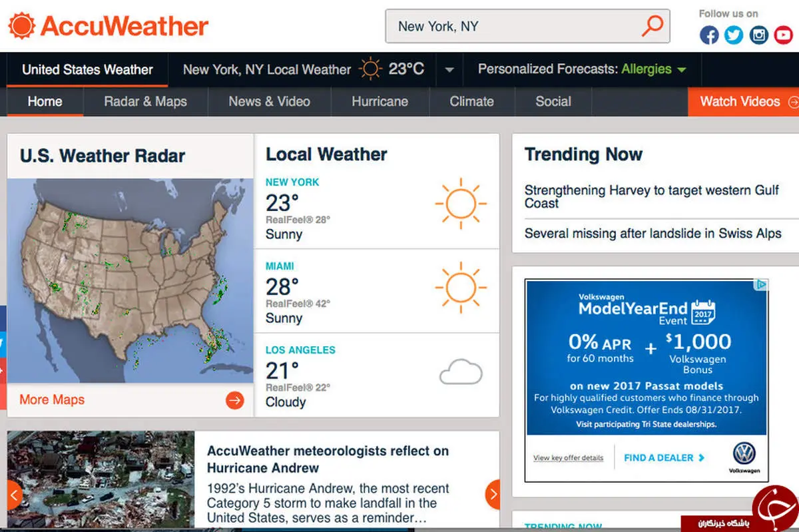Image resolution: width=799 pixels, height=532 pixels.
Task: Open AccuWeather's Twitter page icon
Action: [x=734, y=35]
